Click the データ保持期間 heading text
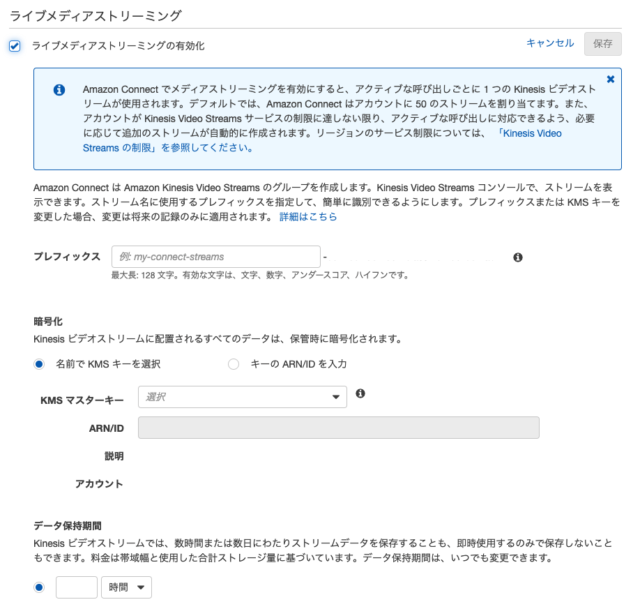 point(68,526)
